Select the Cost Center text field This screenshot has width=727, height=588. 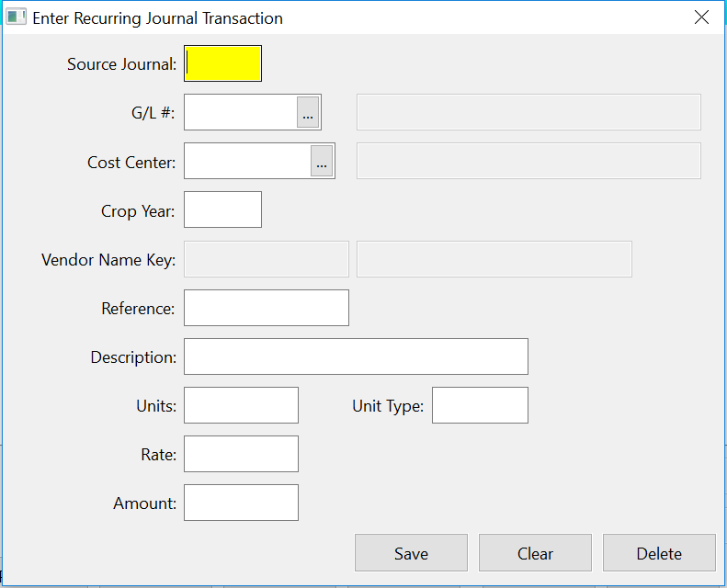coord(248,162)
